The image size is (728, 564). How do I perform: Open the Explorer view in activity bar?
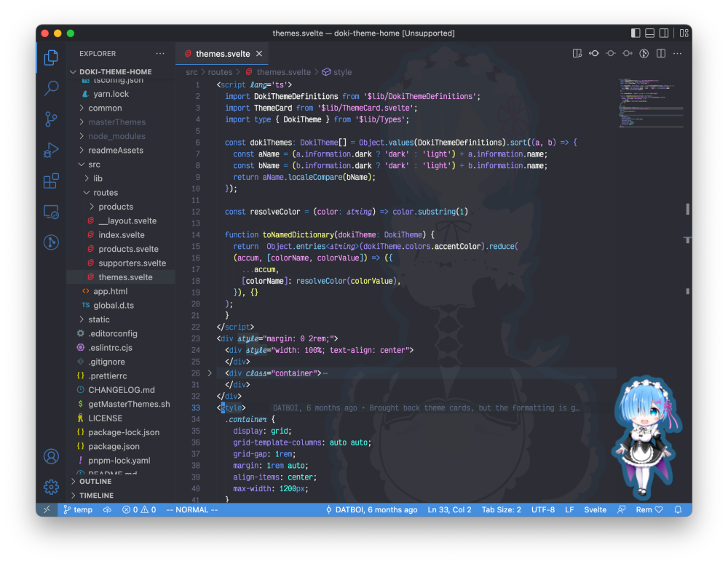pyautogui.click(x=51, y=57)
